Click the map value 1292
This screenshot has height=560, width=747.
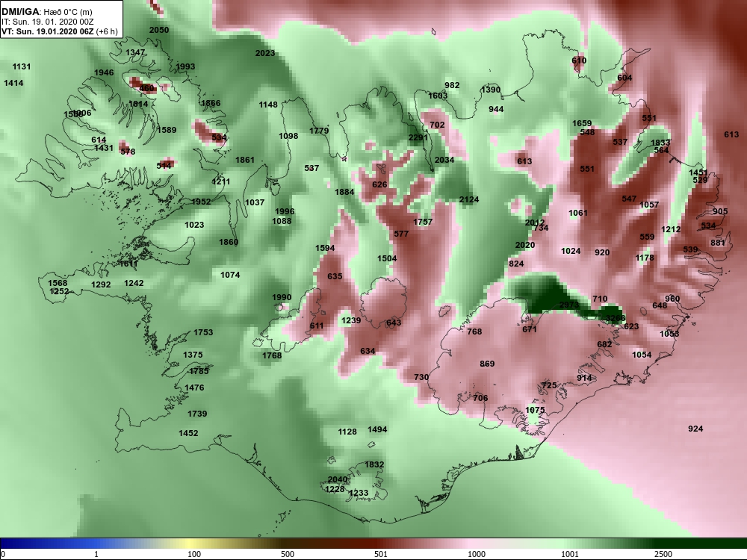[x=101, y=284]
